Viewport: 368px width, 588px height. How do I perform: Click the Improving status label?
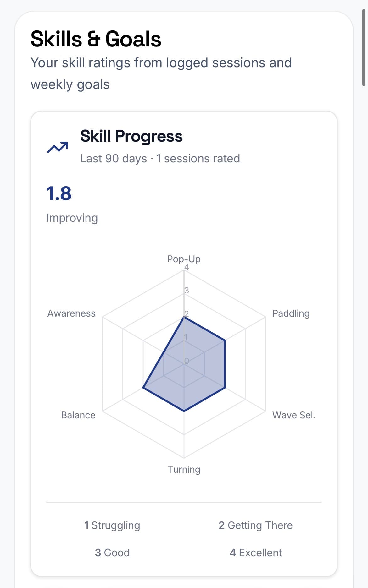point(72,218)
